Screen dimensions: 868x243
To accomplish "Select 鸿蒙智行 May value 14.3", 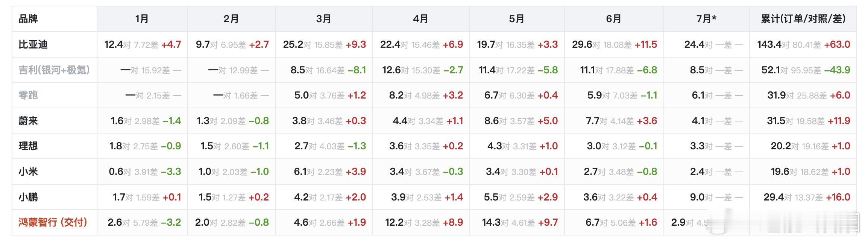I will click(491, 222).
